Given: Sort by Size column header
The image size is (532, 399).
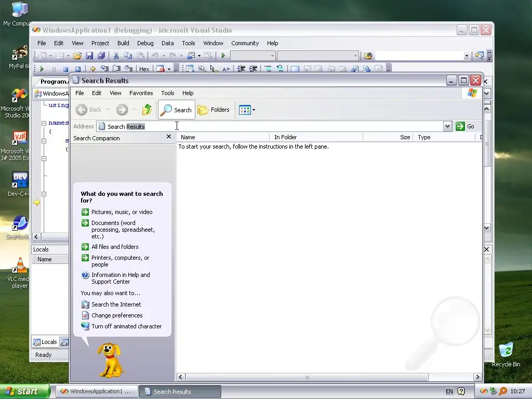Looking at the screenshot, I should (x=388, y=137).
